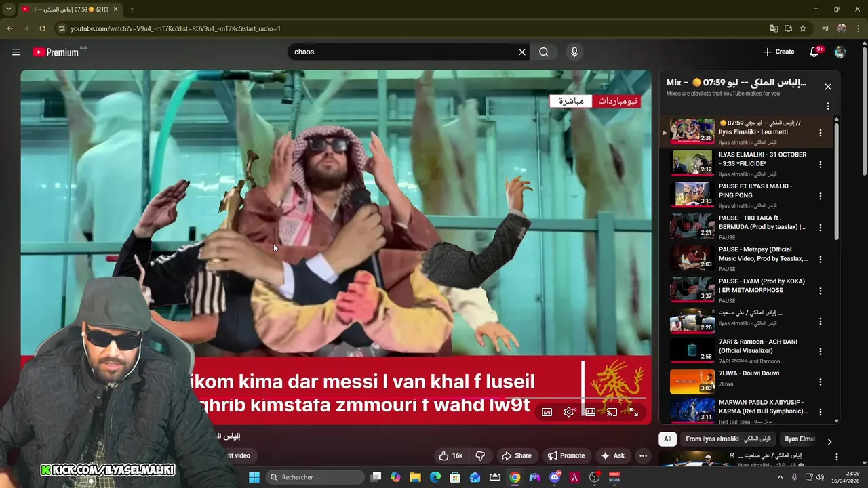Open site information icon in address bar
Viewport: 868px width, 488px height.
pos(62,28)
